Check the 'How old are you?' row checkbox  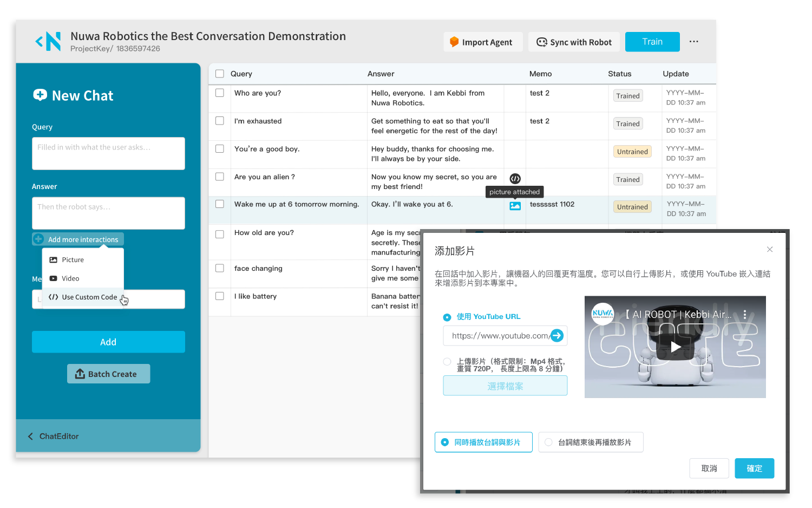[220, 234]
